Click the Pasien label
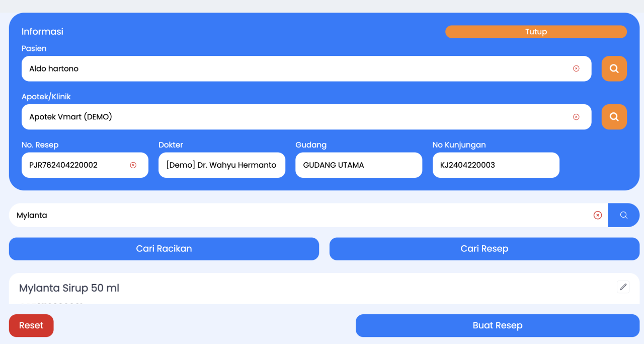 tap(34, 48)
